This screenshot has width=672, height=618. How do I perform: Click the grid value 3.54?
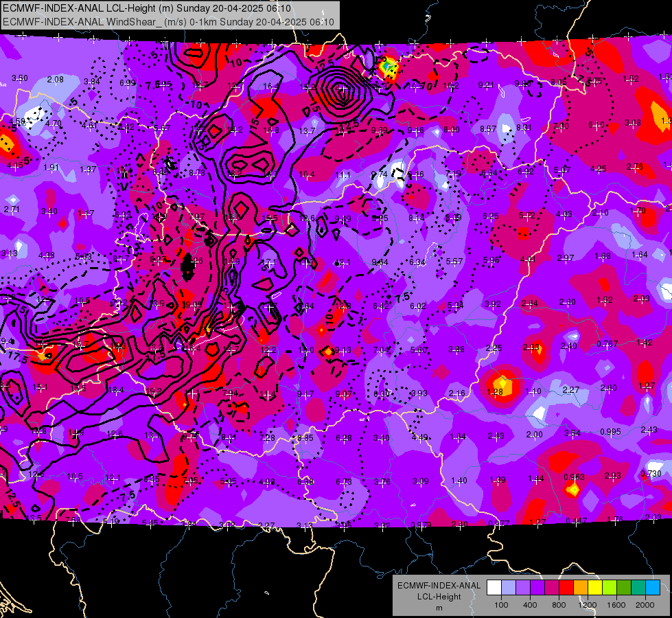[x=572, y=433]
